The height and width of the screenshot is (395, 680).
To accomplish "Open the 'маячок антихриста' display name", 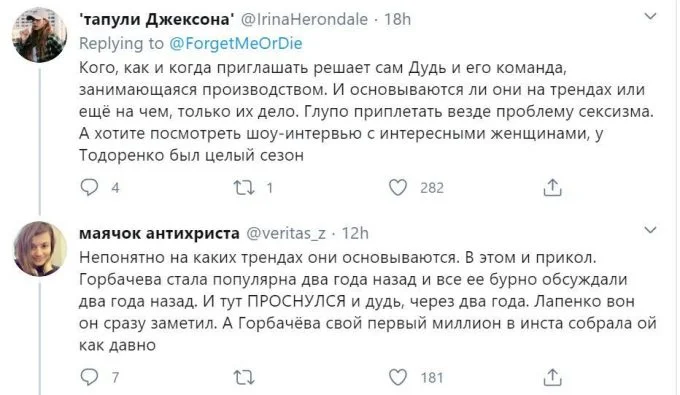I will (159, 233).
